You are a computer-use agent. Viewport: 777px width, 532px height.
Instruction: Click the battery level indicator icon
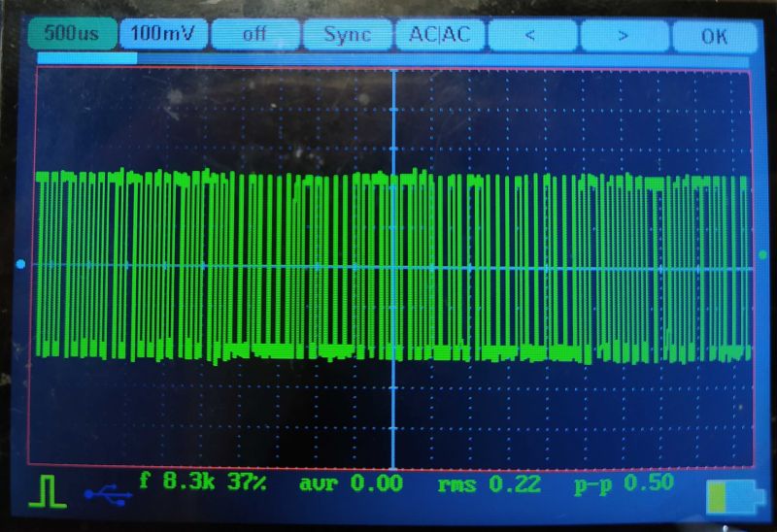click(x=733, y=497)
